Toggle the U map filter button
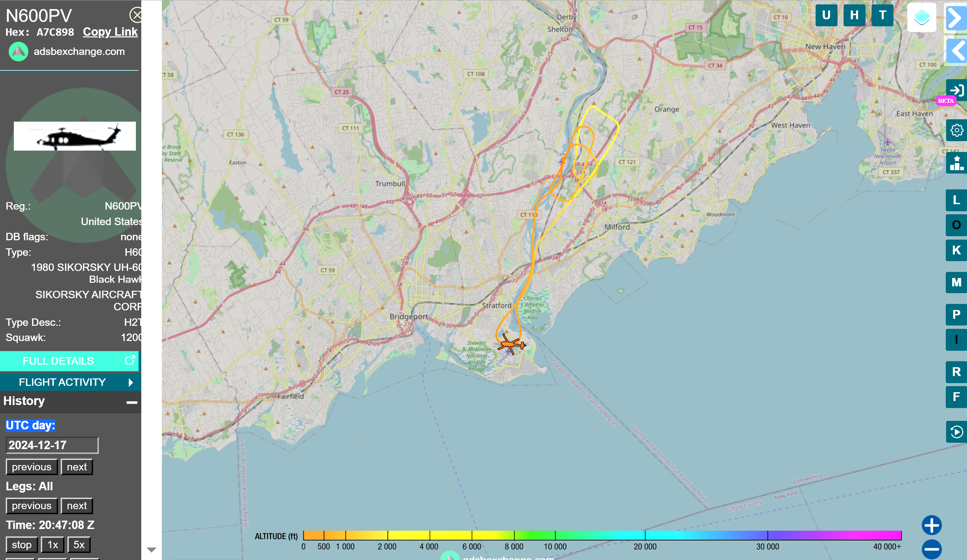 (x=826, y=15)
